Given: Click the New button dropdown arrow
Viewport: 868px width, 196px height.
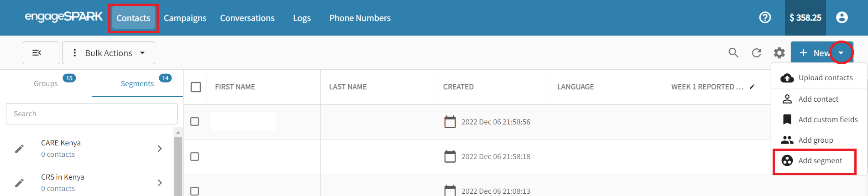Looking at the screenshot, I should pos(841,53).
